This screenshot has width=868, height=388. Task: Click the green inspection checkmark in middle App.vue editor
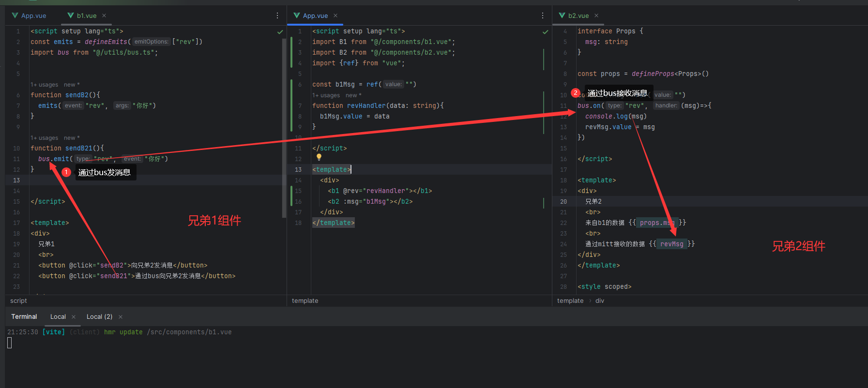[x=545, y=32]
